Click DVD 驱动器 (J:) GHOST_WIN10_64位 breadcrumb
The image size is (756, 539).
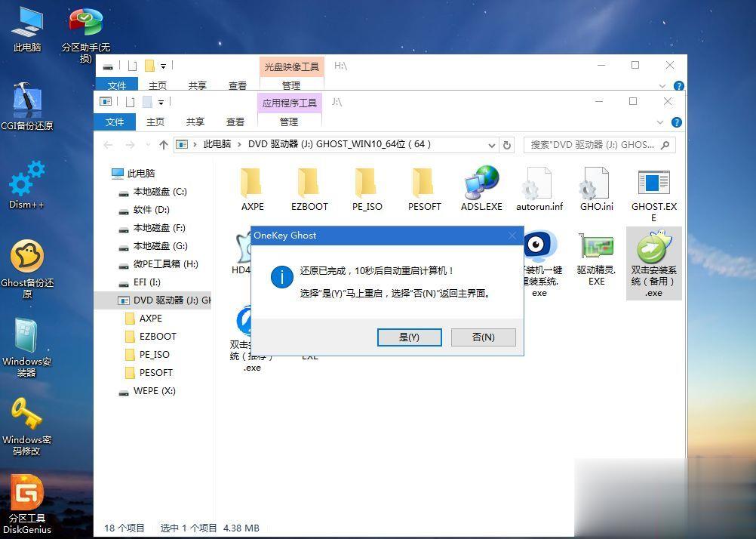point(340,144)
